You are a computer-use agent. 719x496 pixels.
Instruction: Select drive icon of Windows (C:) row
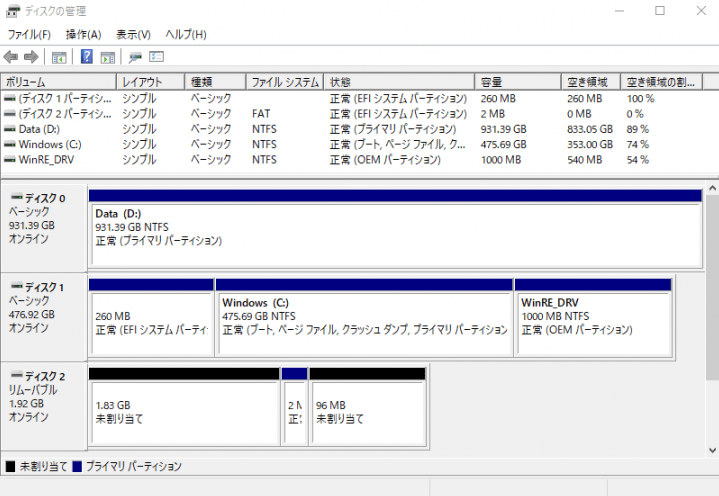point(10,144)
